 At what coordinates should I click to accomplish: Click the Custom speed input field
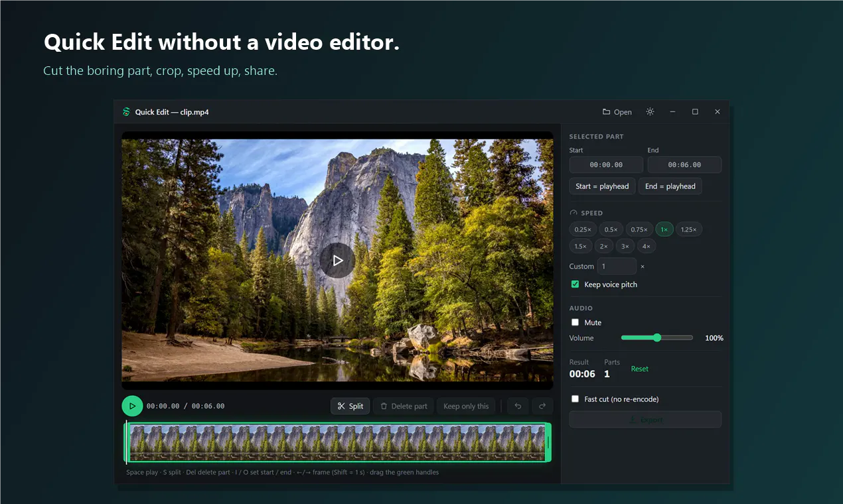(x=617, y=266)
